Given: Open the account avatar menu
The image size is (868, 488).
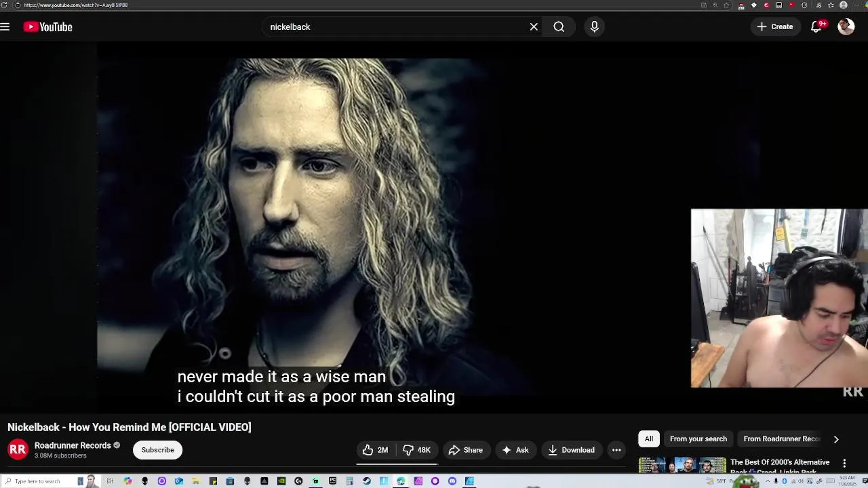Looking at the screenshot, I should 846,27.
